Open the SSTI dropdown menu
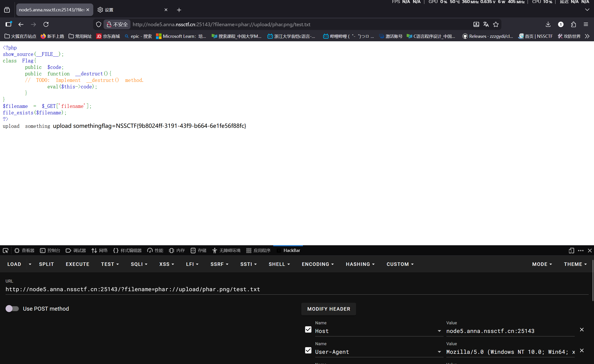Viewport: 594px width, 364px height. [248, 264]
